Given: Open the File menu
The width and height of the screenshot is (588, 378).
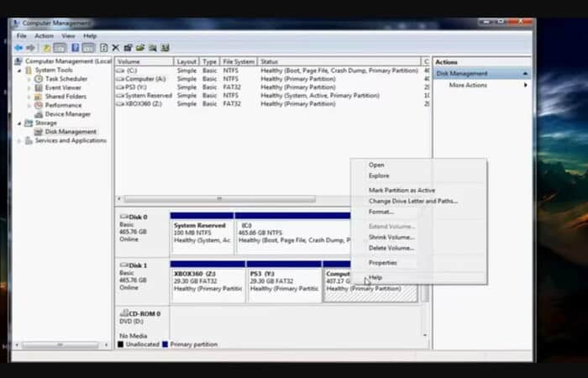Looking at the screenshot, I should (22, 36).
